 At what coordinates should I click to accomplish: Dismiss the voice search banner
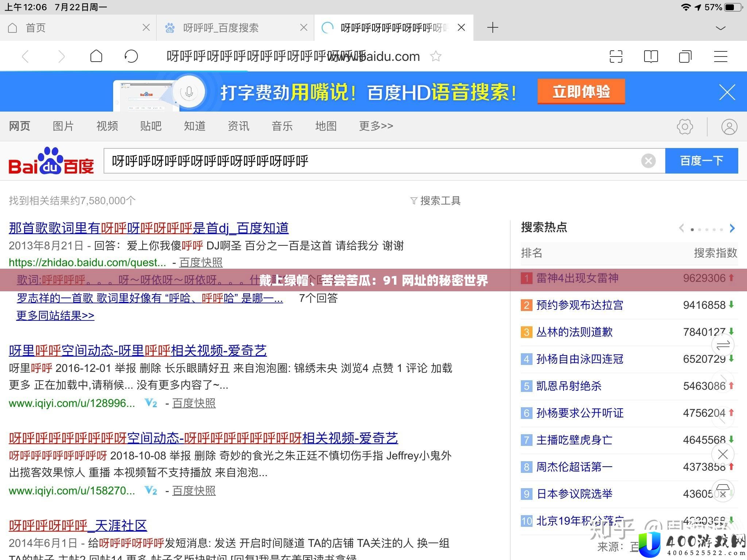(727, 92)
